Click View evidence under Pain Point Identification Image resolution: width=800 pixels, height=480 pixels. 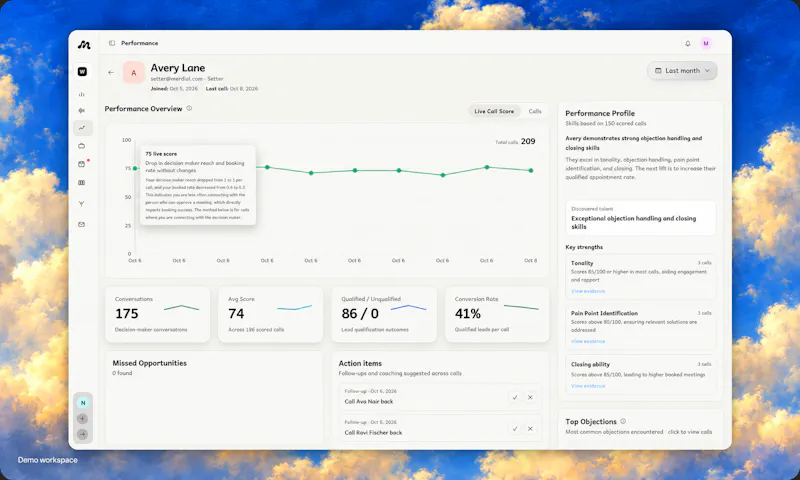coord(588,341)
